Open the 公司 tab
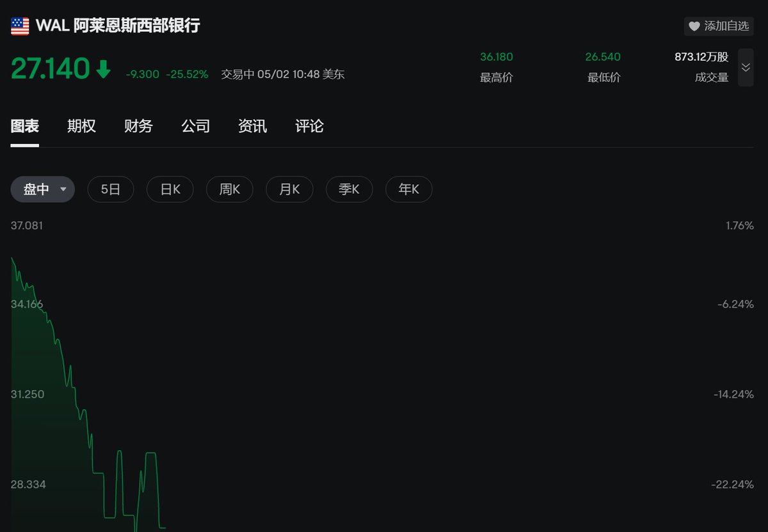The width and height of the screenshot is (768, 532). pos(196,126)
